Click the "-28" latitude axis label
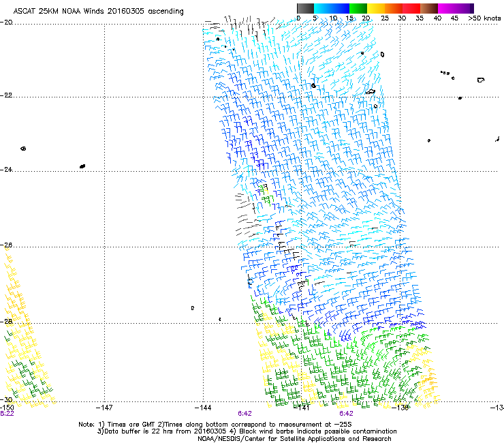The image size is (504, 443). (x=6, y=322)
